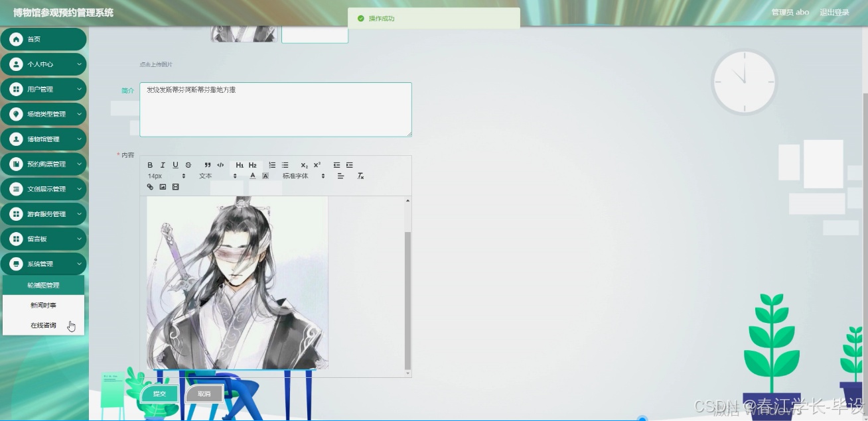Insert a blockquote with the quote icon
The height and width of the screenshot is (421, 868).
[208, 165]
